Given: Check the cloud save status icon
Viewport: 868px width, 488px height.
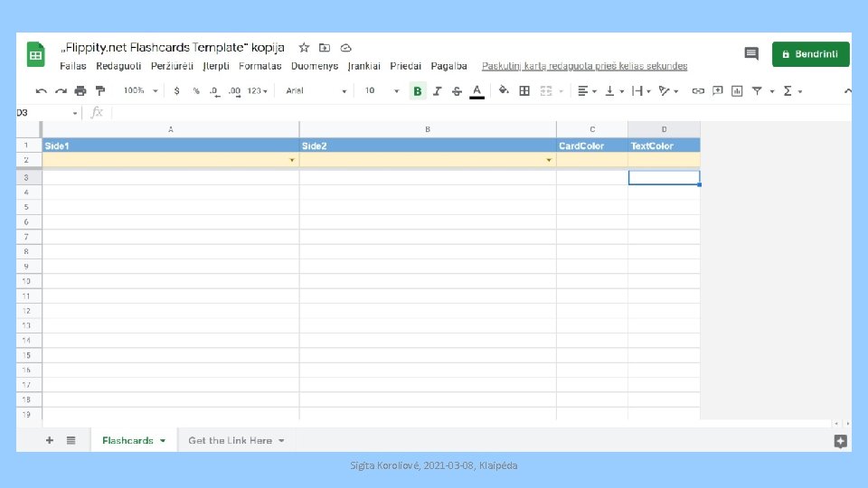Looking at the screenshot, I should click(x=346, y=48).
